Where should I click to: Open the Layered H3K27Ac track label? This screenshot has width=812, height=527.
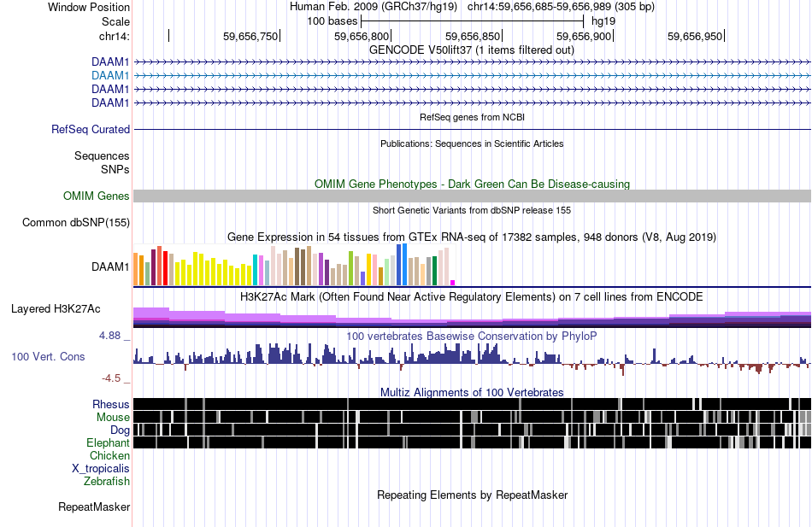(56, 309)
